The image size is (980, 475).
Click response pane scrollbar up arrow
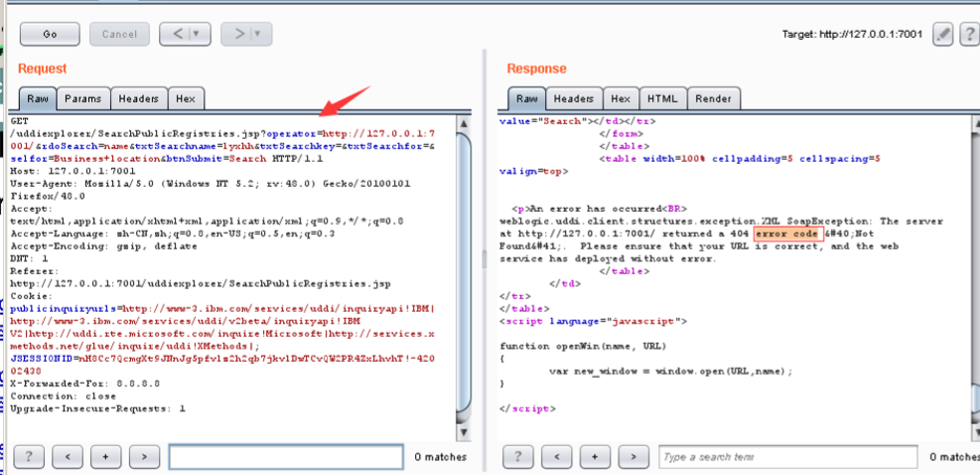click(976, 123)
